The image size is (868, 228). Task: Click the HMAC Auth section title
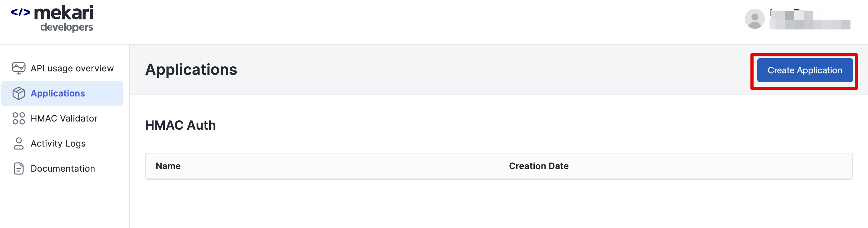[x=180, y=125]
